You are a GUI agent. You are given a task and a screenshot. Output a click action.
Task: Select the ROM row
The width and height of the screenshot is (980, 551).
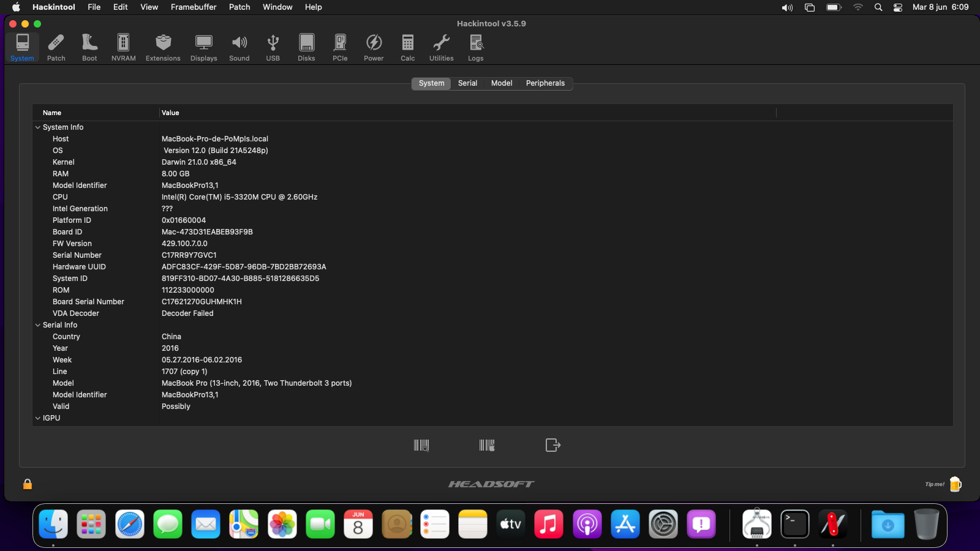[492, 290]
